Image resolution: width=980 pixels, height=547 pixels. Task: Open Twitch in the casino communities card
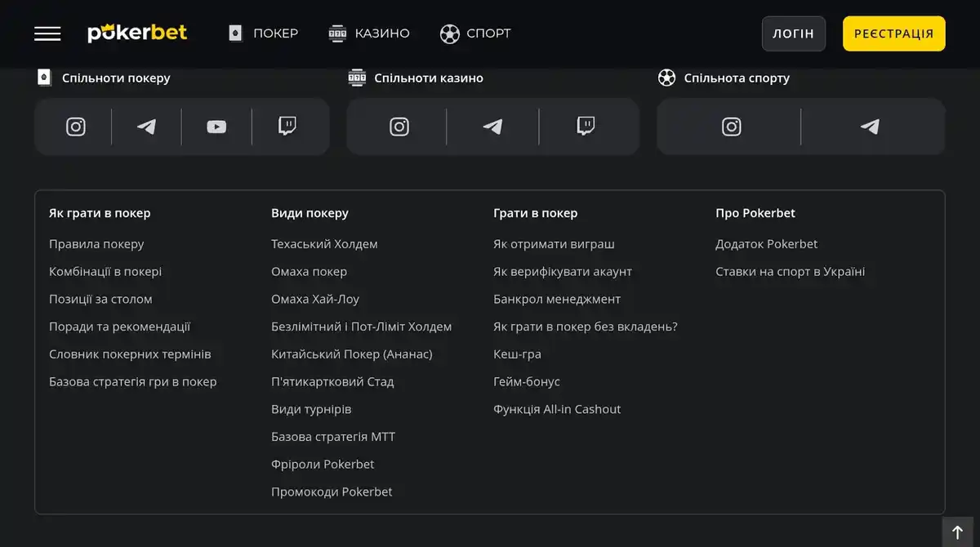point(586,127)
